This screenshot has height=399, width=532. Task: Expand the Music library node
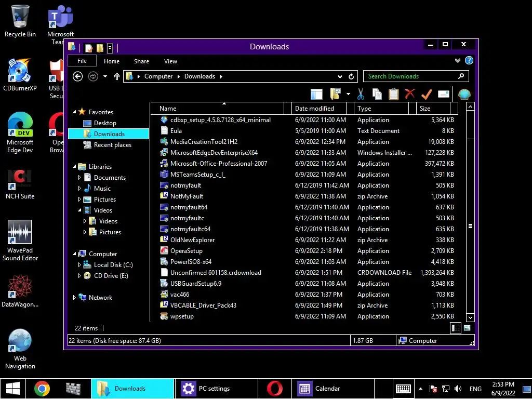pyautogui.click(x=79, y=188)
